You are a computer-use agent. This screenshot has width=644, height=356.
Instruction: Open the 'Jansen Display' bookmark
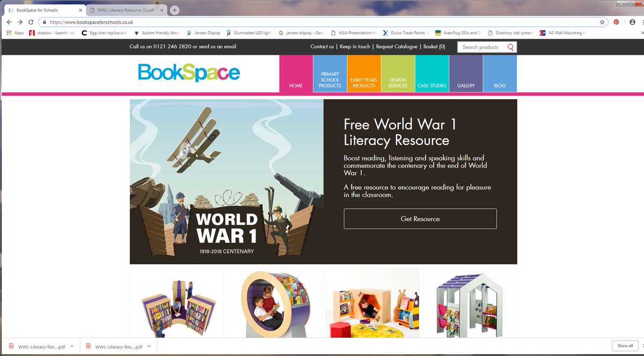(x=203, y=33)
